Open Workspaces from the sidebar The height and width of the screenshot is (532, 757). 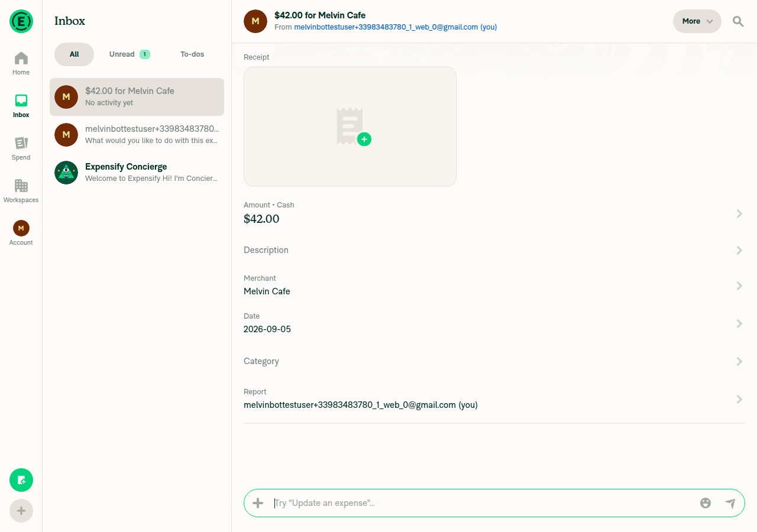click(x=21, y=191)
